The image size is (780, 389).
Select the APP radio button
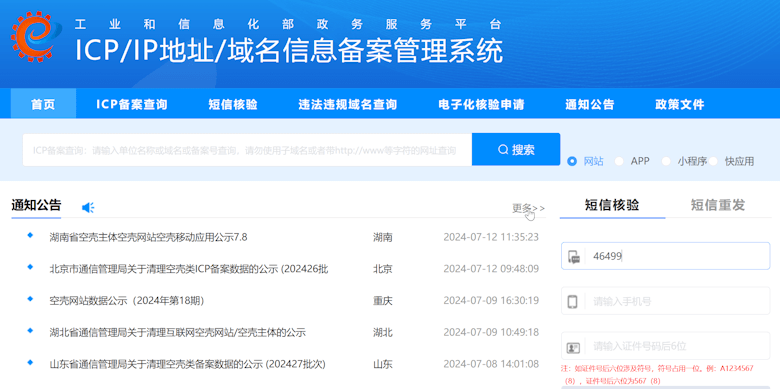(619, 161)
